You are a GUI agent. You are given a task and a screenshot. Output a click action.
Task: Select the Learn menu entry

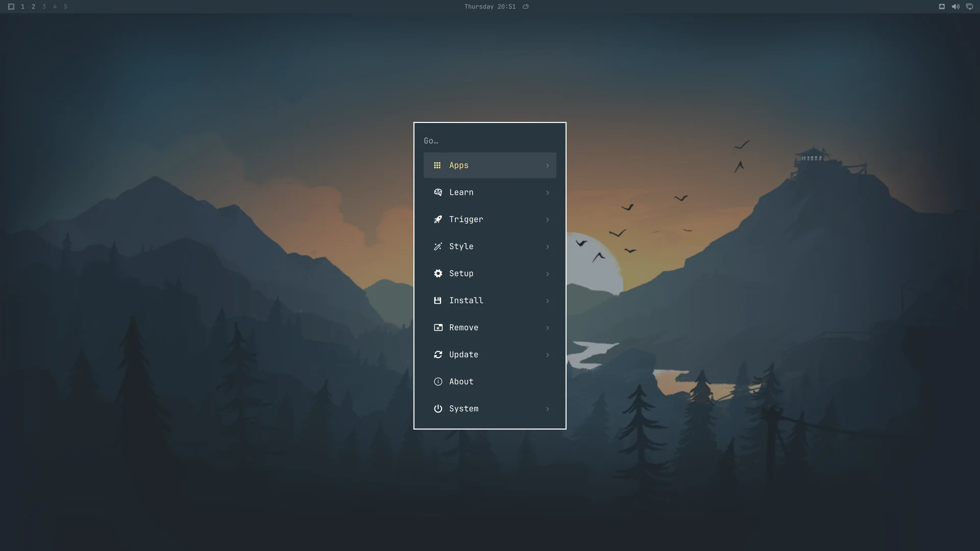click(490, 192)
